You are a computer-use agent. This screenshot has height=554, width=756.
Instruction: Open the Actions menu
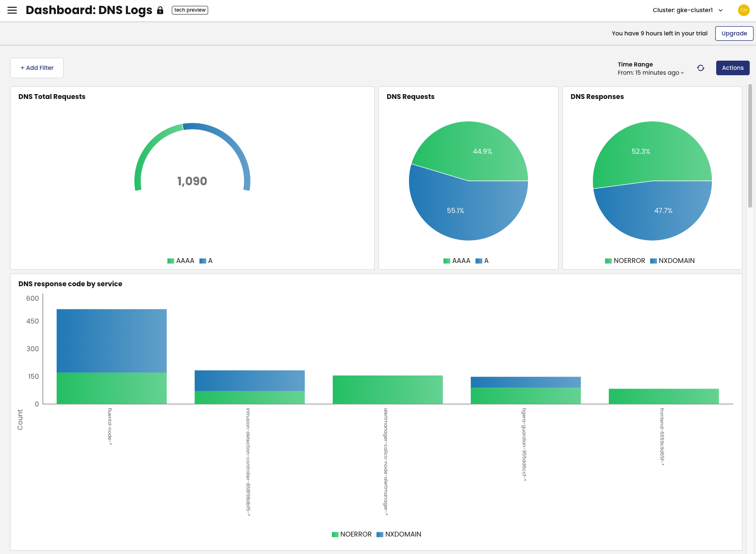[x=733, y=68]
